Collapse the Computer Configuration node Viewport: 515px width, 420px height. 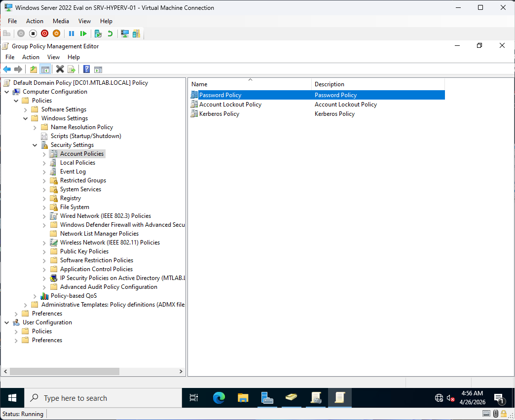7,92
